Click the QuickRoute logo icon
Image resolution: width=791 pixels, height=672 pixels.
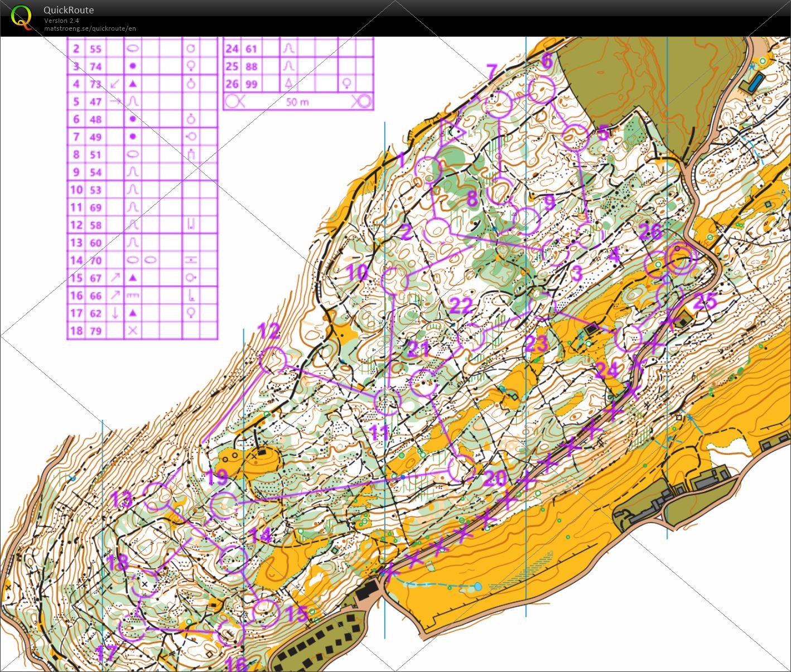click(21, 17)
